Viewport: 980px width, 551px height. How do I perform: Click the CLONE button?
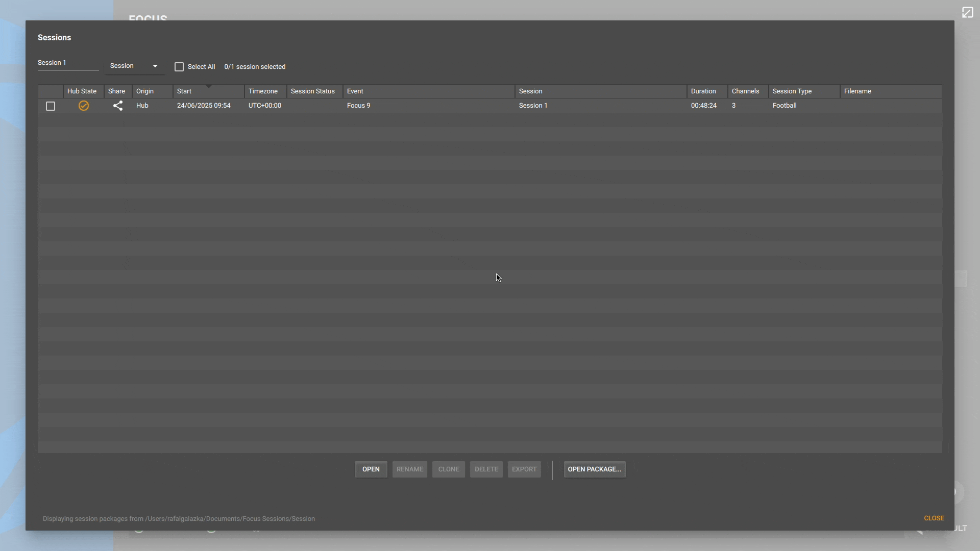(x=449, y=469)
